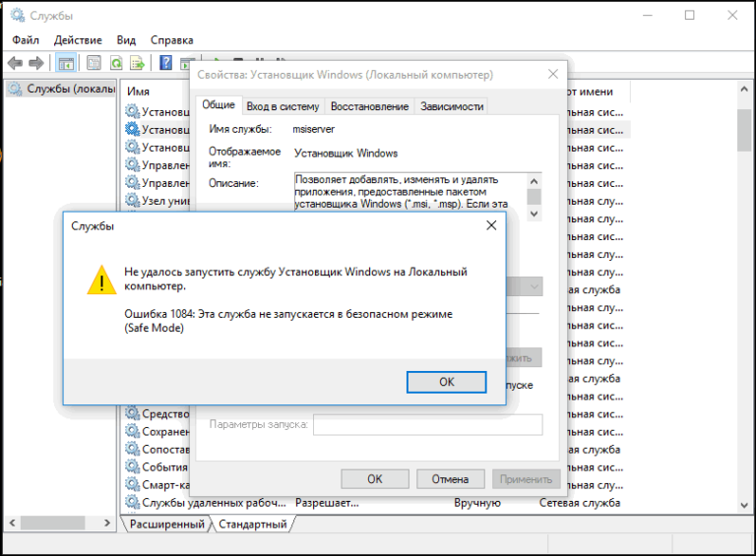The height and width of the screenshot is (556, 756).
Task: Open the blue Help question-mark toolbar icon
Action: coord(165,63)
